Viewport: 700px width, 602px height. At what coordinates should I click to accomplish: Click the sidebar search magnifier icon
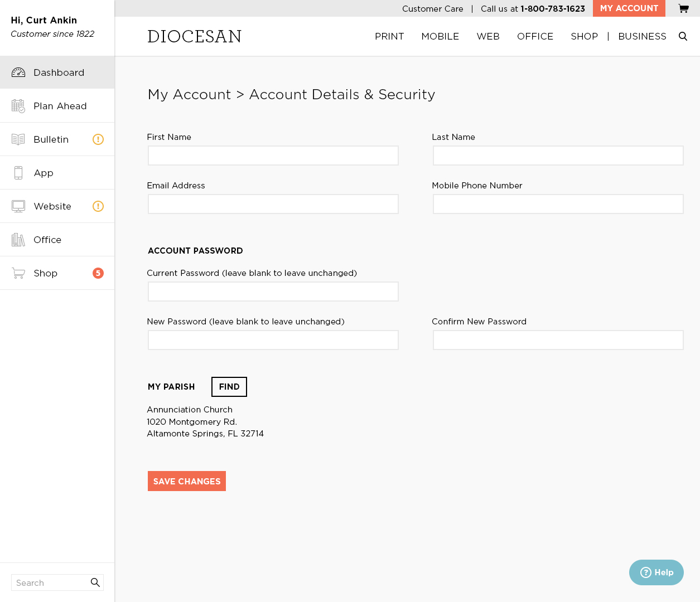[x=95, y=582]
